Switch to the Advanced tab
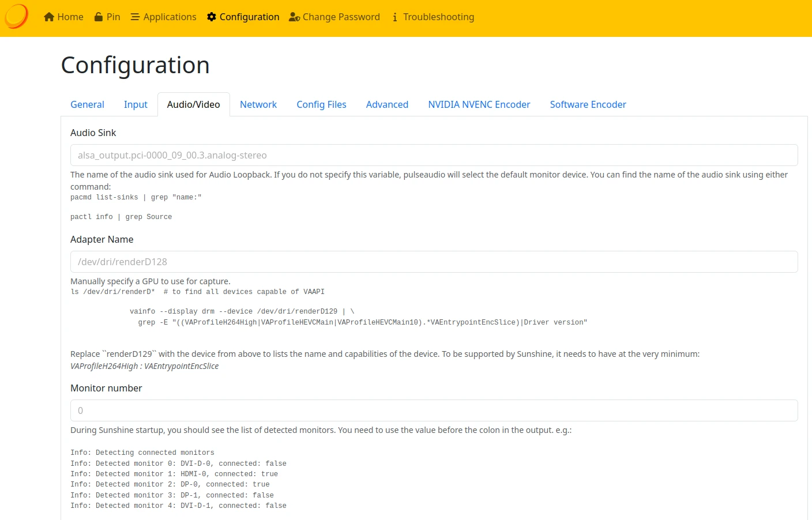This screenshot has height=520, width=812. click(x=387, y=104)
